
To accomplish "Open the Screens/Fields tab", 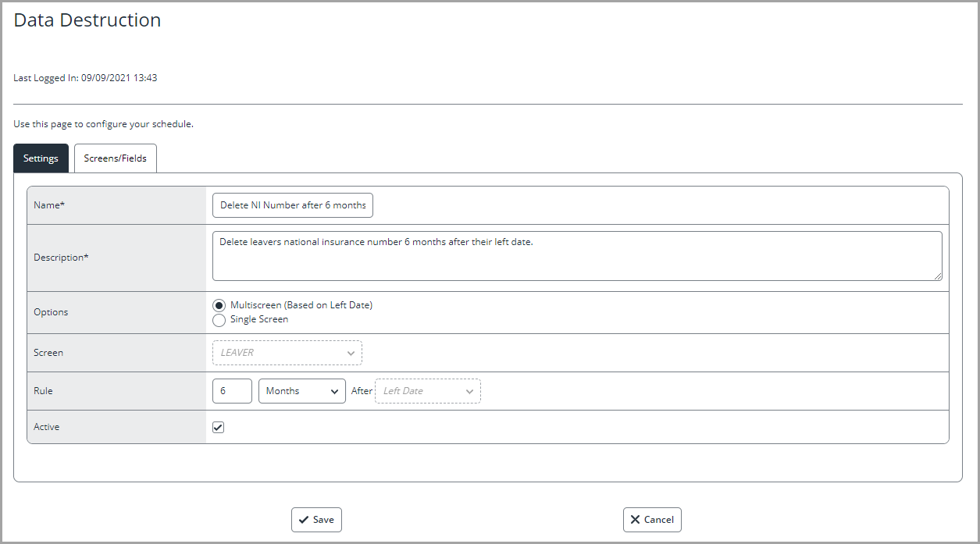I will (116, 158).
